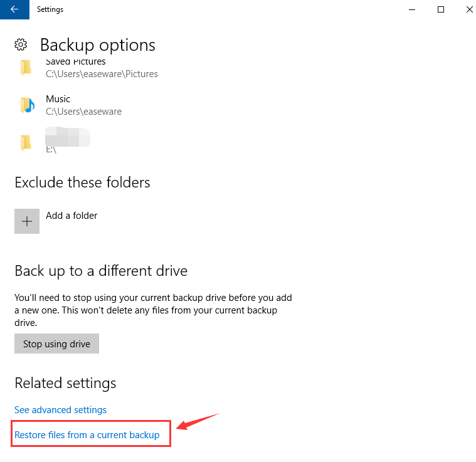Click the Stop using drive button

point(57,344)
